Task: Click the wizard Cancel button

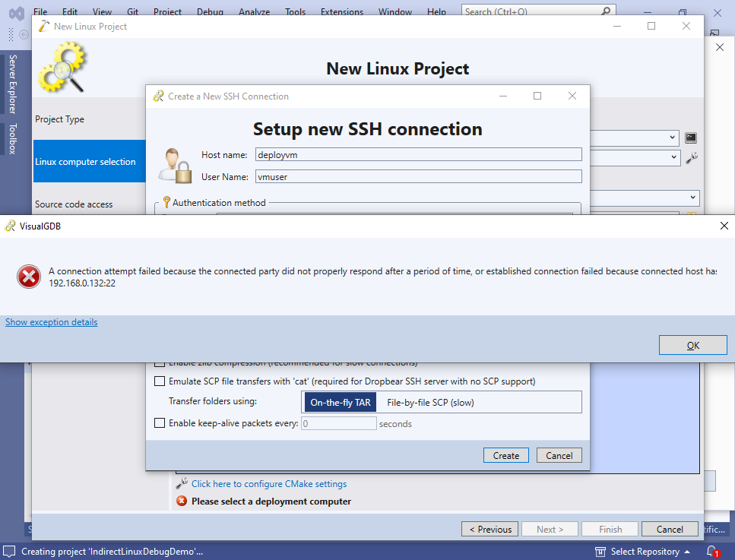Action: point(670,529)
